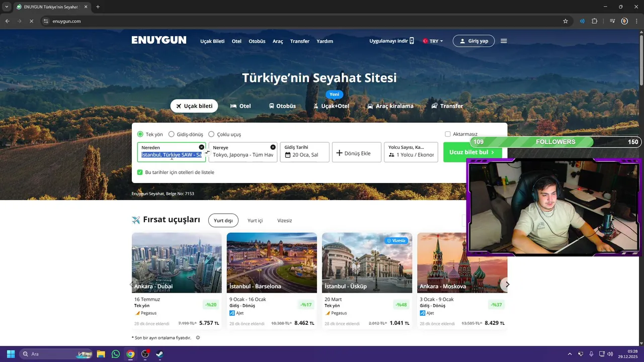This screenshot has height=362, width=644.
Task: Open the hamburger menu icon
Action: 504,41
